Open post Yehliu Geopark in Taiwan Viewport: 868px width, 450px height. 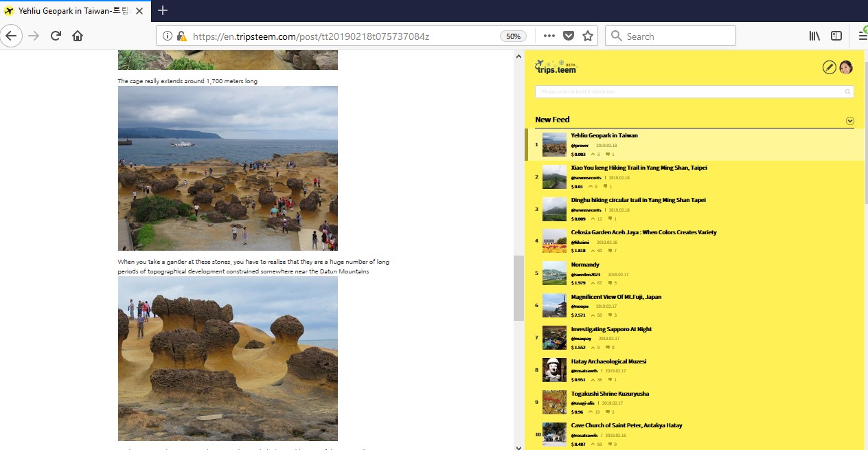point(604,135)
